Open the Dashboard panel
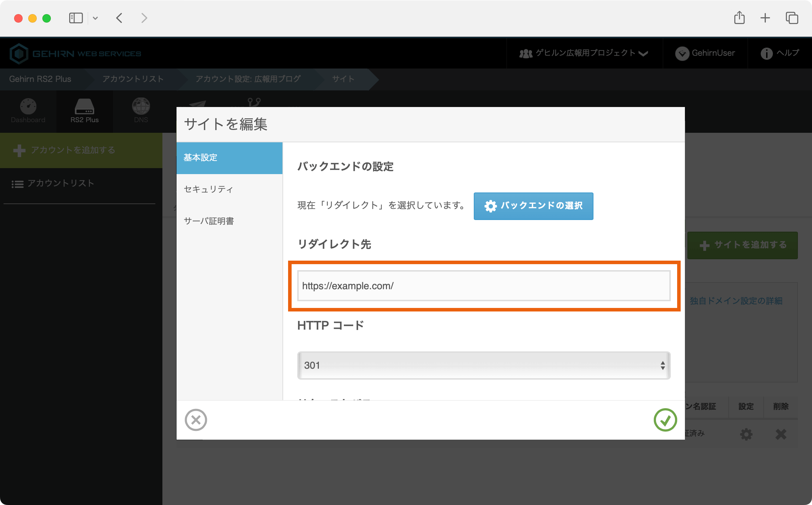 click(x=28, y=111)
